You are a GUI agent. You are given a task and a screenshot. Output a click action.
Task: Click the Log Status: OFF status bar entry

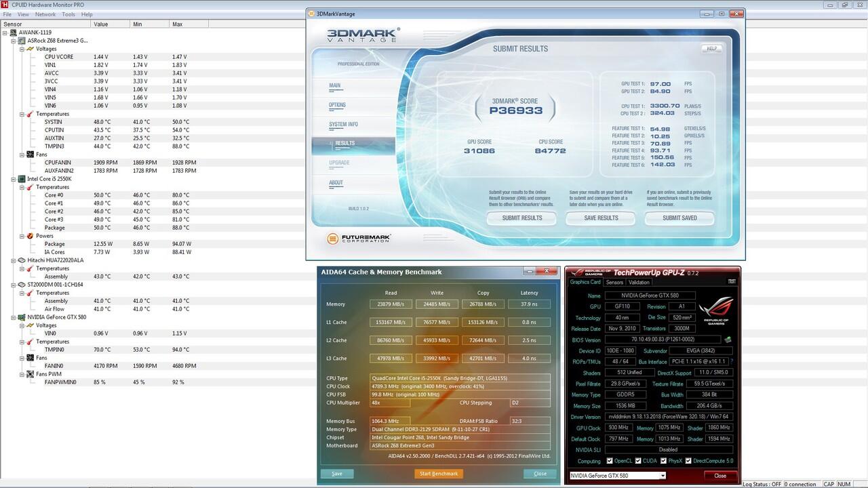point(762,484)
